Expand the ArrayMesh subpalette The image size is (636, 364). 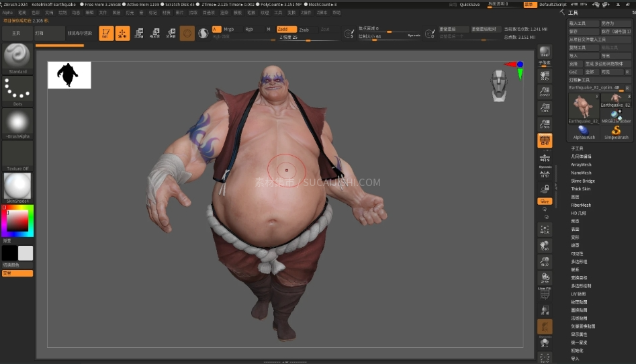[582, 165]
